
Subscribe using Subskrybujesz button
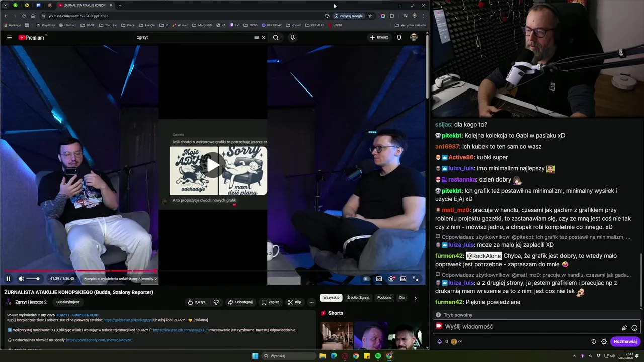click(68, 302)
